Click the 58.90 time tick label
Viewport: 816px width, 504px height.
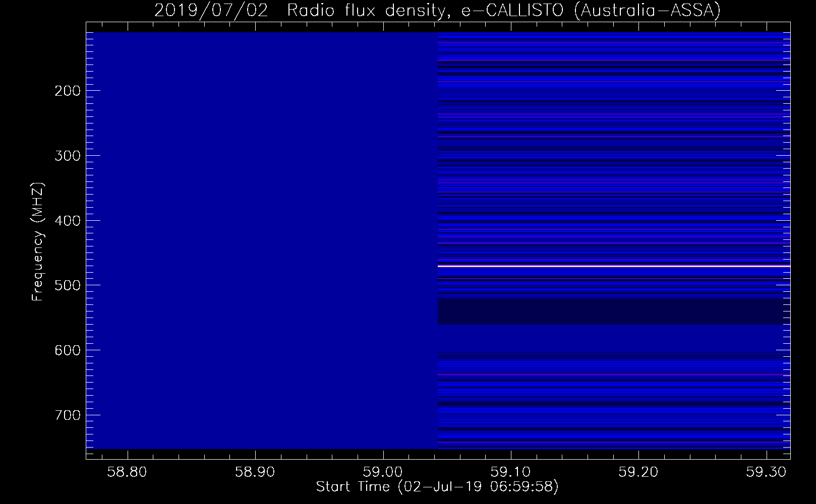[256, 472]
